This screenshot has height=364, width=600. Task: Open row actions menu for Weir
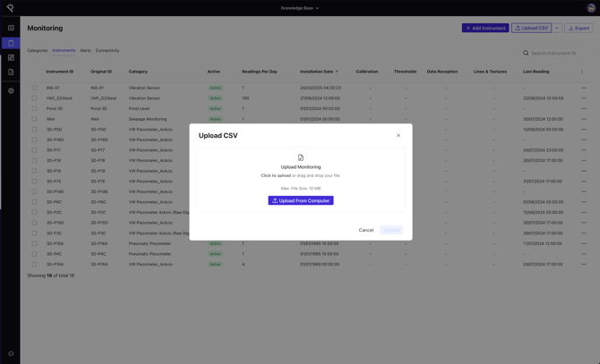coord(584,119)
